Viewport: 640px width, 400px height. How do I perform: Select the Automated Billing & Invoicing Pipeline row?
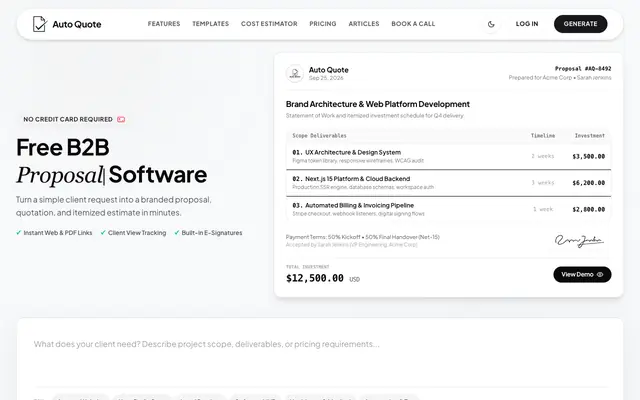pyautogui.click(x=449, y=209)
